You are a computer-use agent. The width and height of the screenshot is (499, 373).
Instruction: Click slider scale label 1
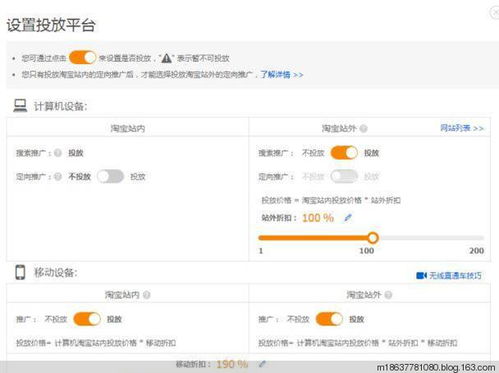tap(261, 251)
